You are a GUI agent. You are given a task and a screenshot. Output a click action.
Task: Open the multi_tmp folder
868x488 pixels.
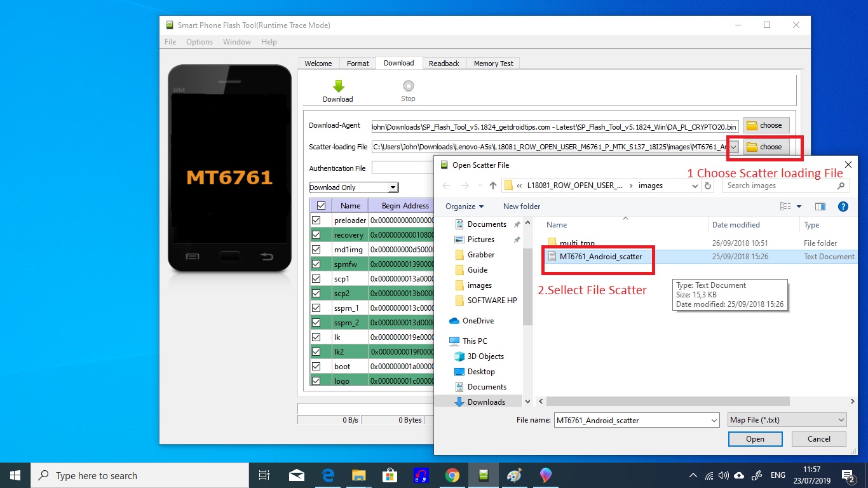pyautogui.click(x=571, y=243)
